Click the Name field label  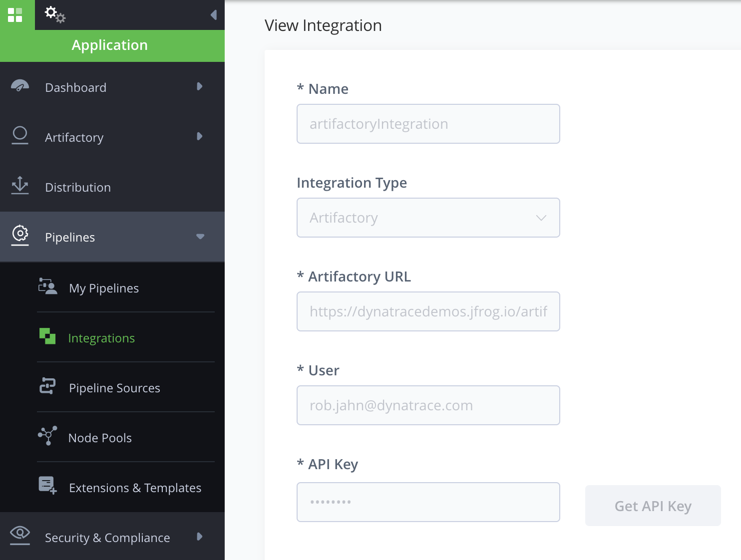323,89
